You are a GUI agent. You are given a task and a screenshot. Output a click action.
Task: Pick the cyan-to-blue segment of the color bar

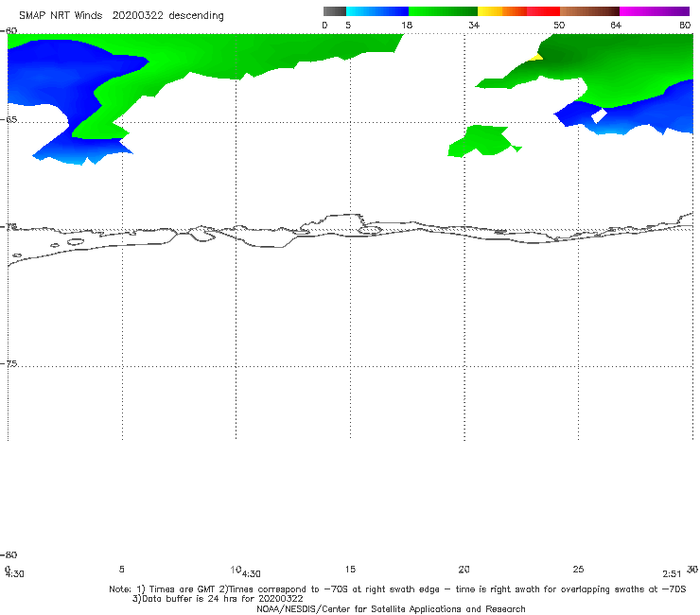377,11
